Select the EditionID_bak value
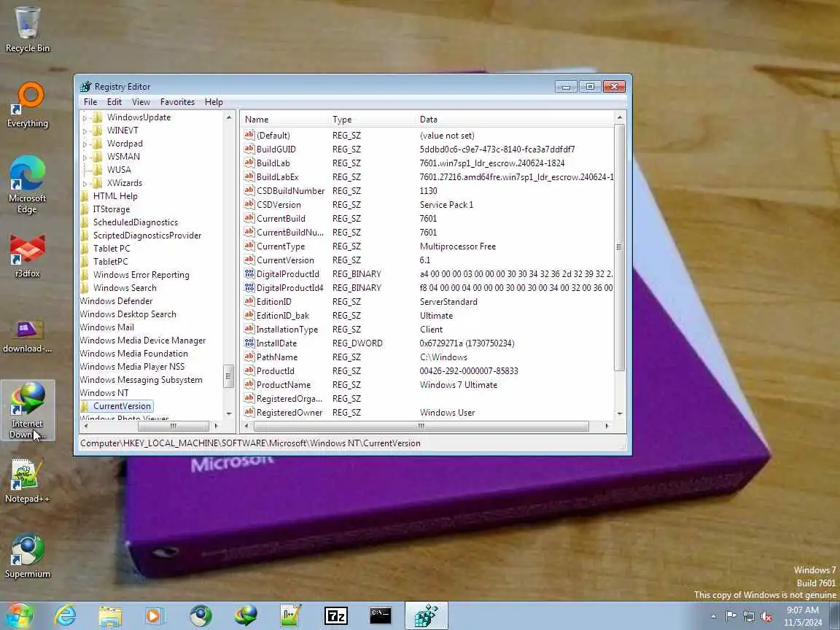Viewport: 840px width, 630px height. point(283,316)
